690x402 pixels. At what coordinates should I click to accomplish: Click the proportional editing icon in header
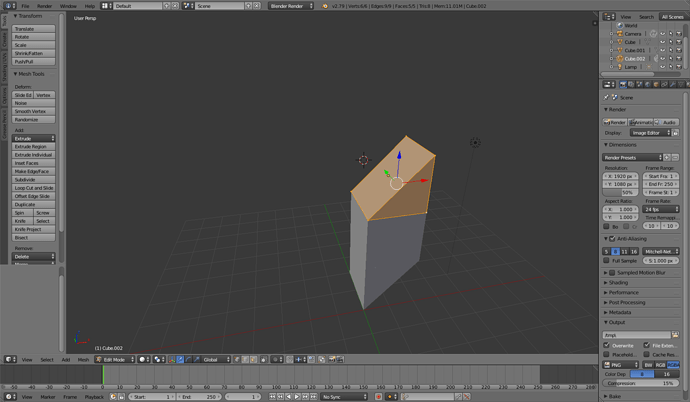pyautogui.click(x=275, y=359)
